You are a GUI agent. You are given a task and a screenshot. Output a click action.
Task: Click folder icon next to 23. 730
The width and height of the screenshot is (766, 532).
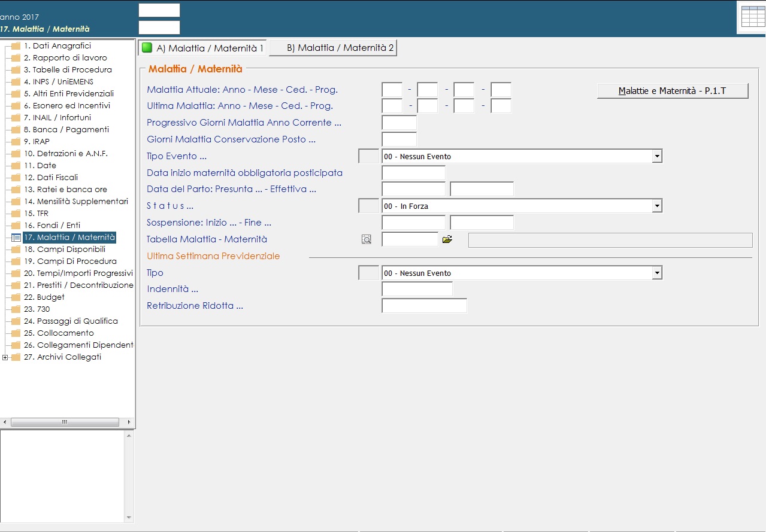click(16, 309)
